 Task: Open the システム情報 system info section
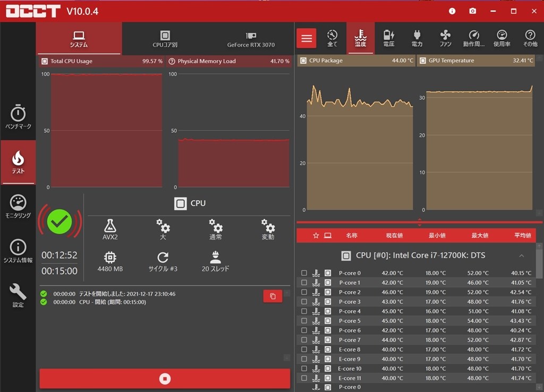[18, 251]
